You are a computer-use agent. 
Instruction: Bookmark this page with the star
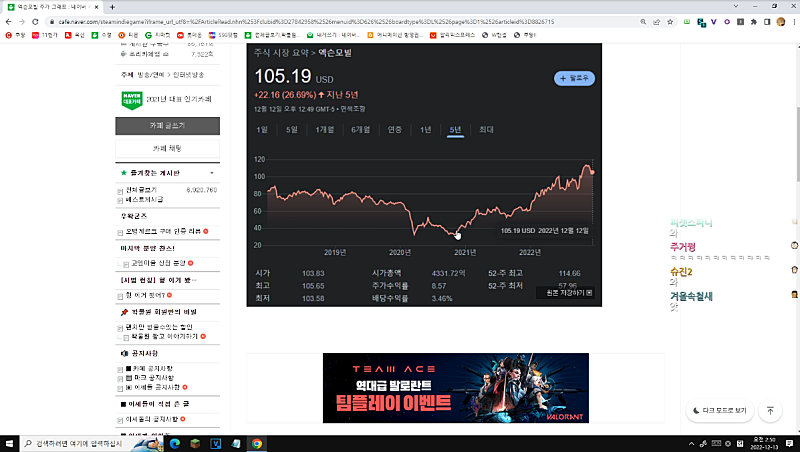670,22
